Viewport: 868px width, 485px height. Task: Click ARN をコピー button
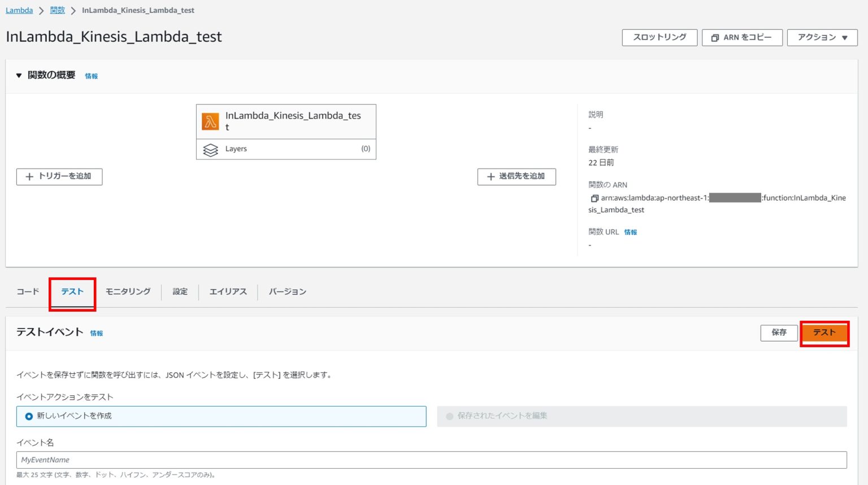[x=741, y=37]
